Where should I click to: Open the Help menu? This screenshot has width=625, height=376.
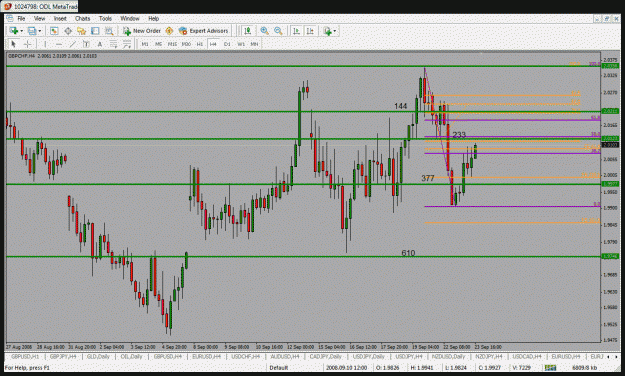click(153, 18)
